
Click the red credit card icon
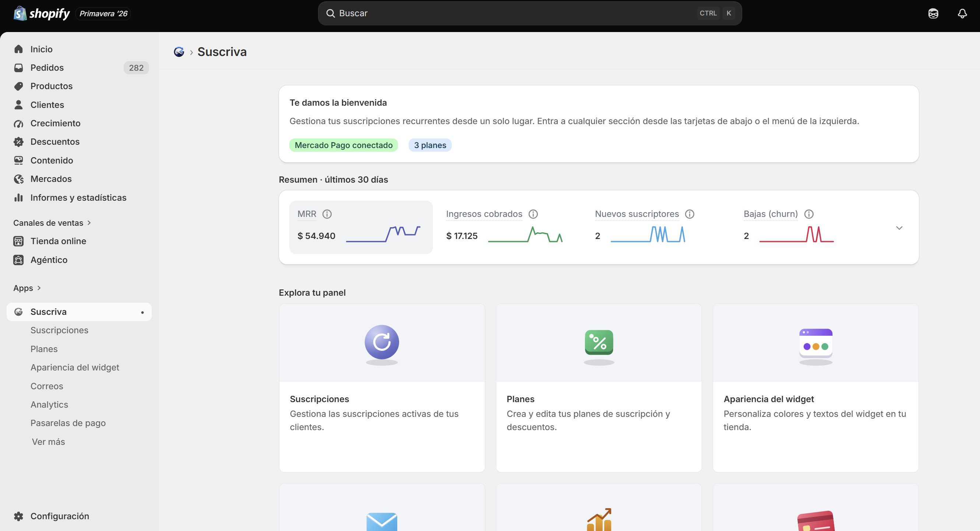816,521
